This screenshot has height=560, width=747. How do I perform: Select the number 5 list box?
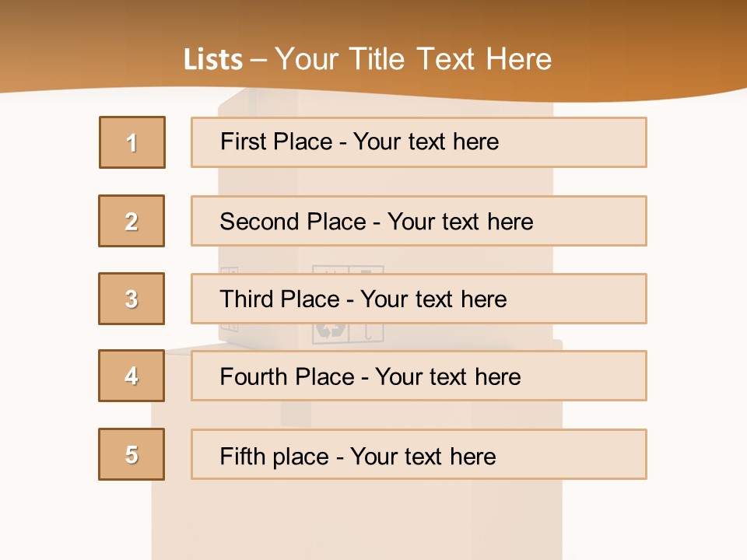click(132, 454)
